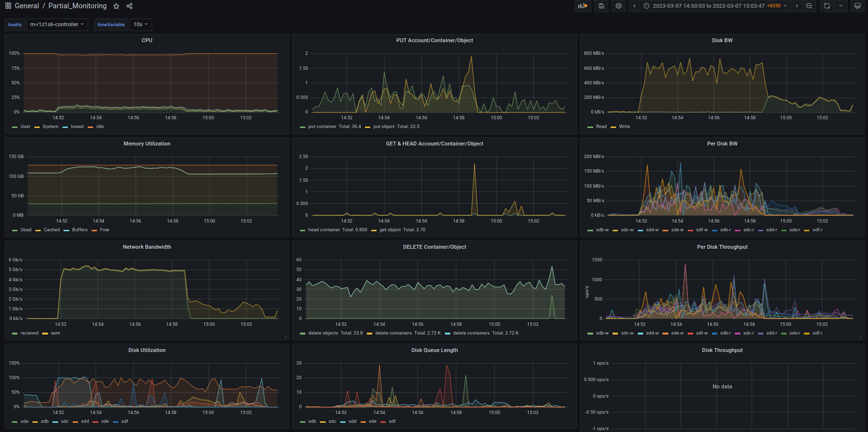Image resolution: width=868 pixels, height=432 pixels.
Task: Click the Add panel icon
Action: (x=583, y=6)
